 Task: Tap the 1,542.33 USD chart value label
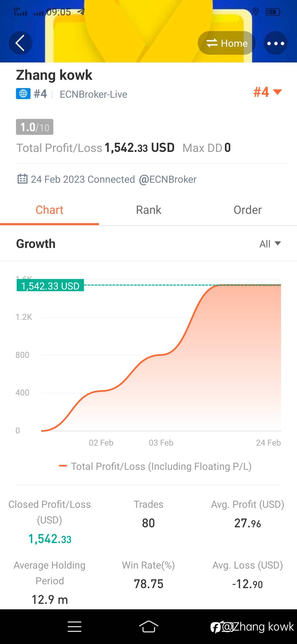(x=50, y=286)
